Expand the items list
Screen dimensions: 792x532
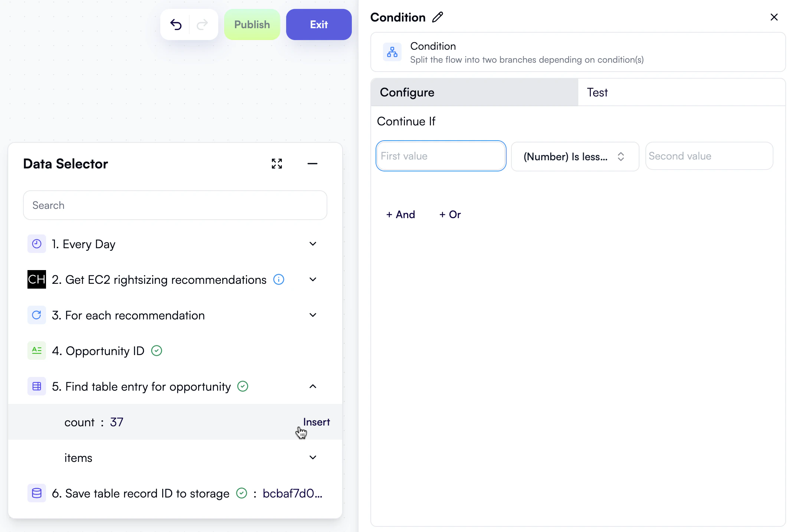312,457
